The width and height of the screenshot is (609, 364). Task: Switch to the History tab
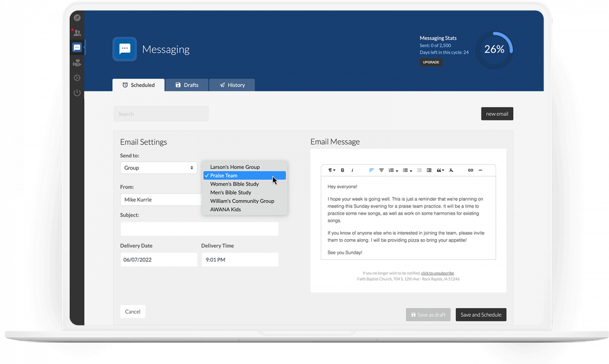[232, 85]
